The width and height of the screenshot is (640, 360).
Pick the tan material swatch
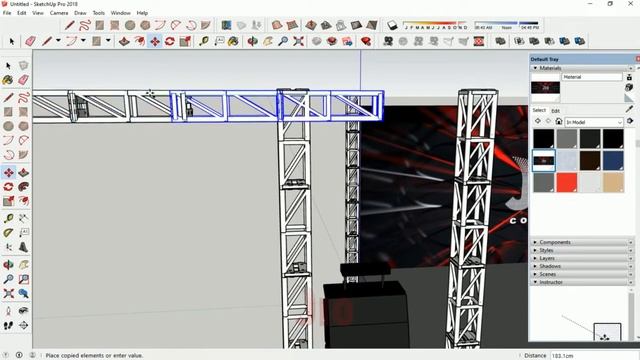[x=613, y=182]
